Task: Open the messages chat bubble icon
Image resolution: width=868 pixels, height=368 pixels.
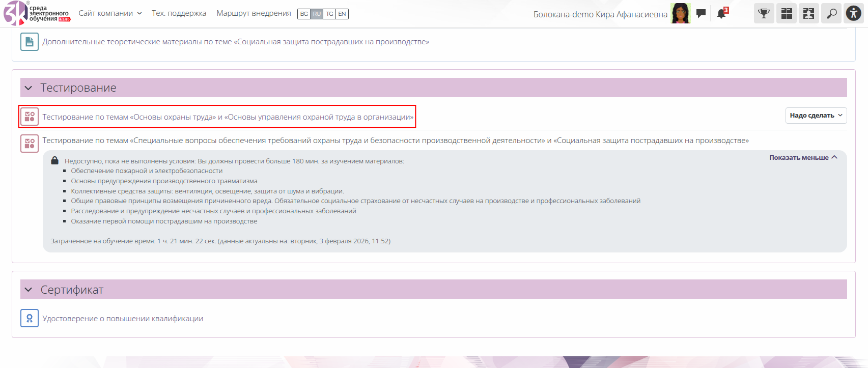Action: click(701, 14)
